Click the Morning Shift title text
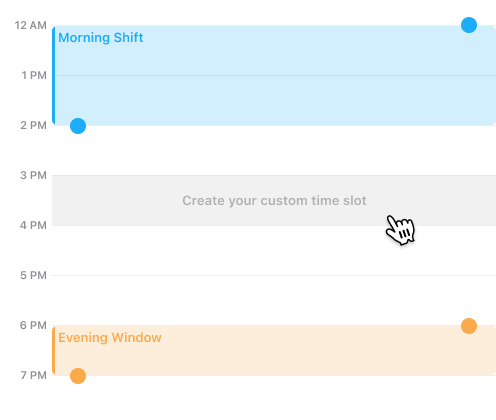Viewport: 496px width, 420px height. (101, 38)
